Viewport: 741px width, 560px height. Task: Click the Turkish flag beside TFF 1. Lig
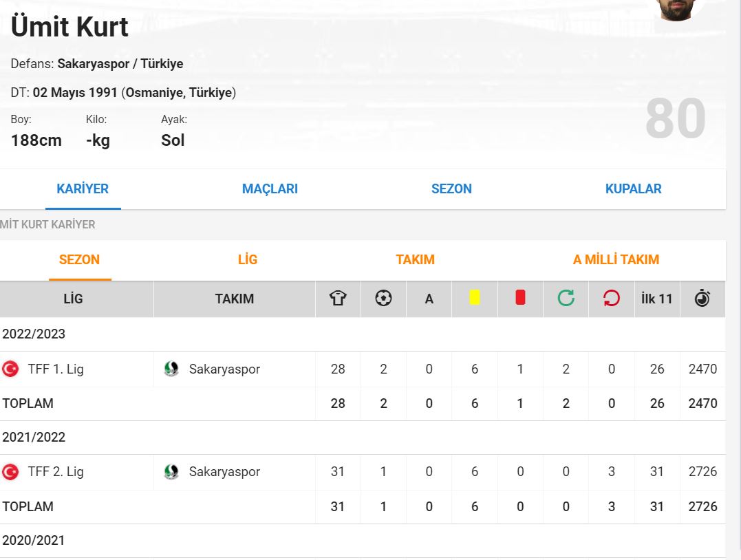[x=10, y=369]
